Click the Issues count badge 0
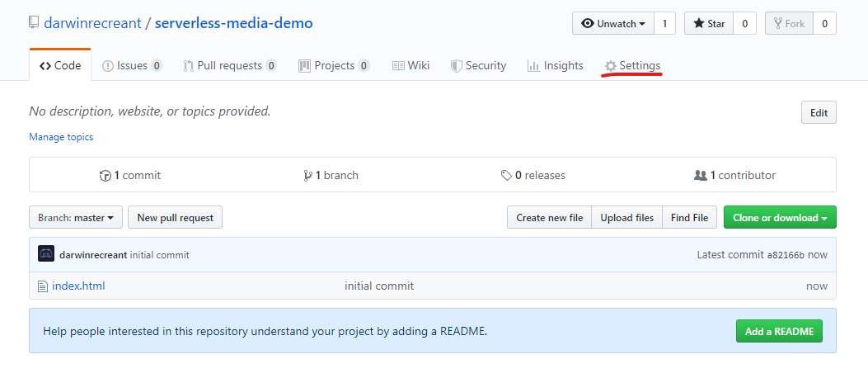The image size is (868, 378). pyautogui.click(x=157, y=65)
